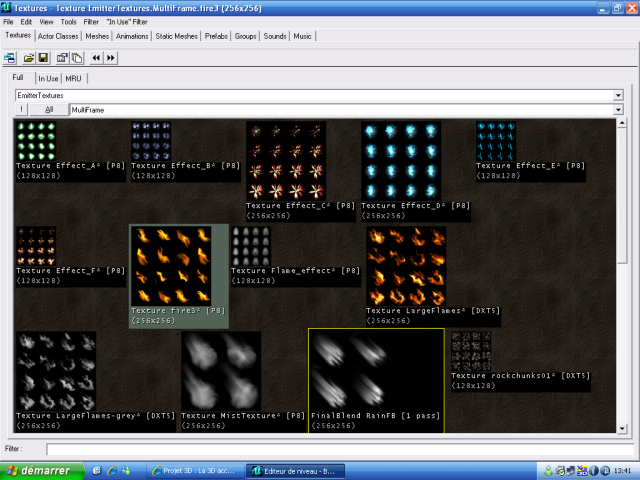Switch to the Animations tab
This screenshot has height=480, width=640.
click(x=132, y=36)
